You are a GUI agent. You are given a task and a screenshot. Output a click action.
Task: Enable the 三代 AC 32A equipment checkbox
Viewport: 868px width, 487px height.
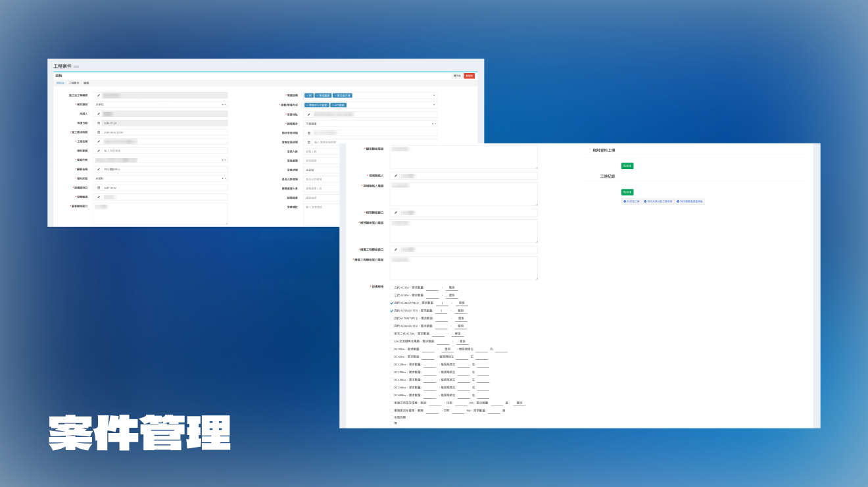pos(392,288)
